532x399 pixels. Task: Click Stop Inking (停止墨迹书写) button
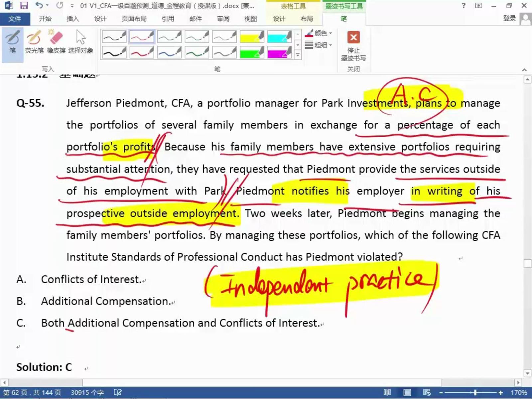[353, 45]
